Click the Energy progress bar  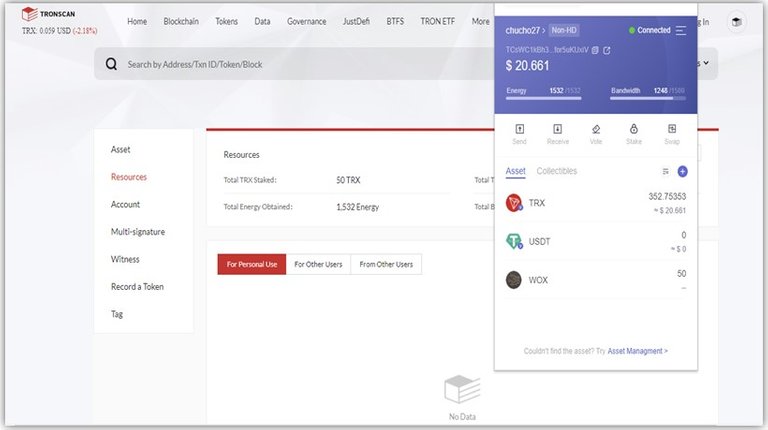(x=543, y=98)
